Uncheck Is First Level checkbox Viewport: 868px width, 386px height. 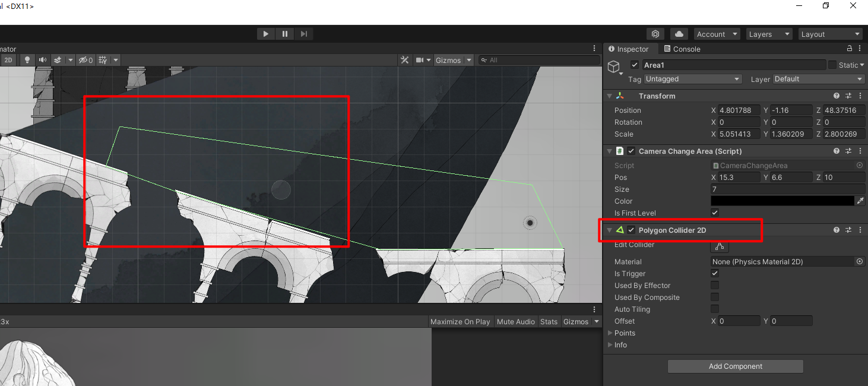point(715,213)
